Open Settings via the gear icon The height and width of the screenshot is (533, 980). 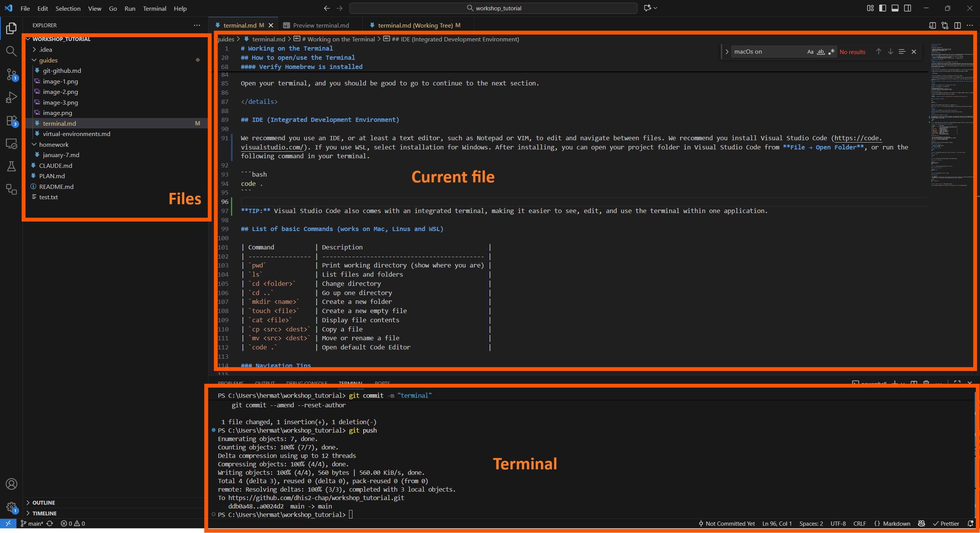pyautogui.click(x=11, y=507)
